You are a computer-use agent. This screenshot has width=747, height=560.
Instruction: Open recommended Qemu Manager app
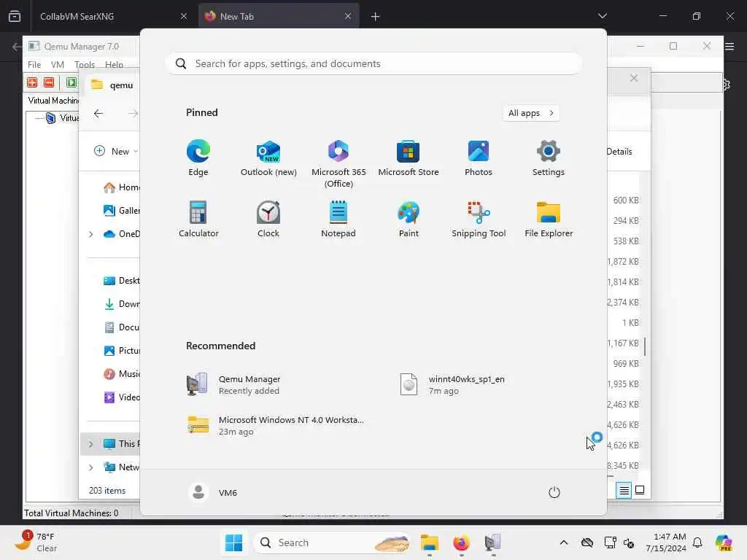coord(233,385)
